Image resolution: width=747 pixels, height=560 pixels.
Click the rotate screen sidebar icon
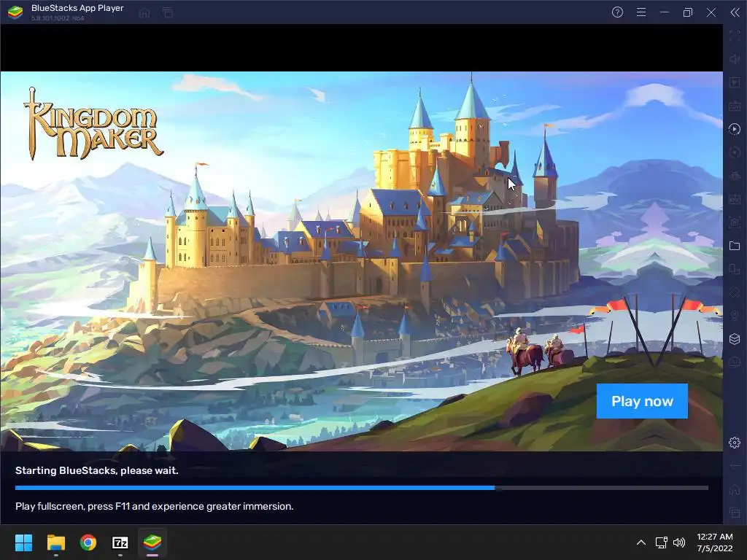(735, 269)
